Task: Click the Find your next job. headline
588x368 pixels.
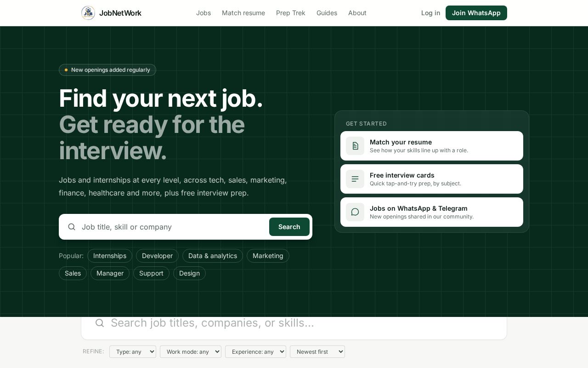Action: 161,98
